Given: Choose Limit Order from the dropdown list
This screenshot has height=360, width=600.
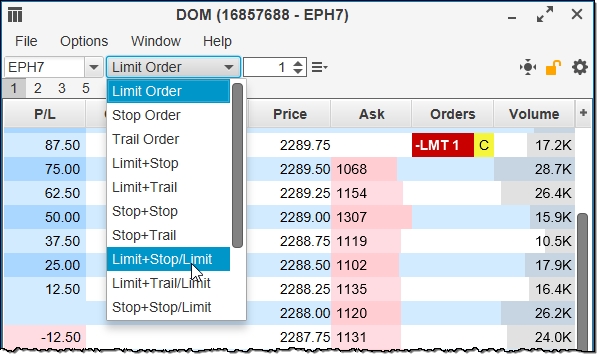Looking at the screenshot, I should pos(168,91).
